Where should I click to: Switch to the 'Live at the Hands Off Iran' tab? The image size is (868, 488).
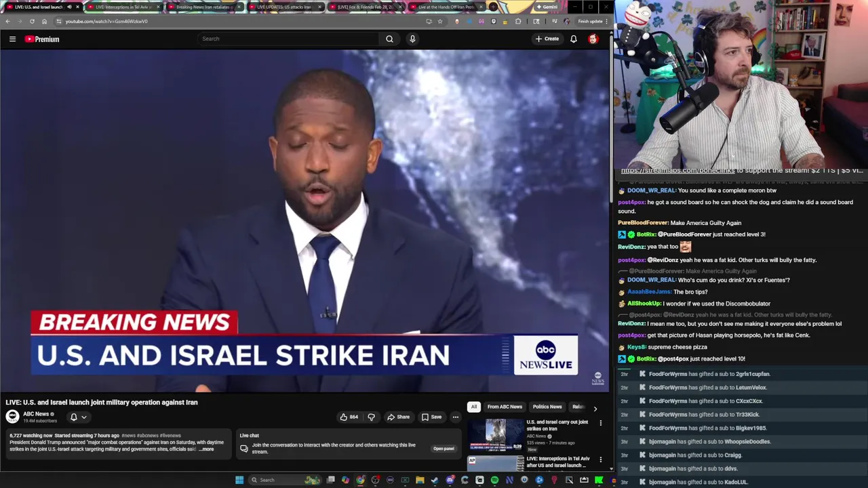click(x=446, y=7)
